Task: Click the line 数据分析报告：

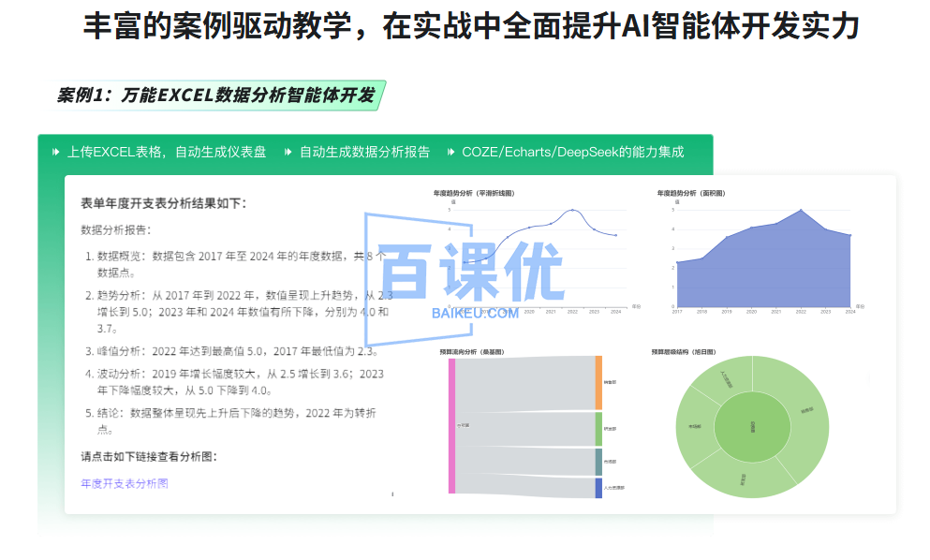Action: tap(116, 229)
